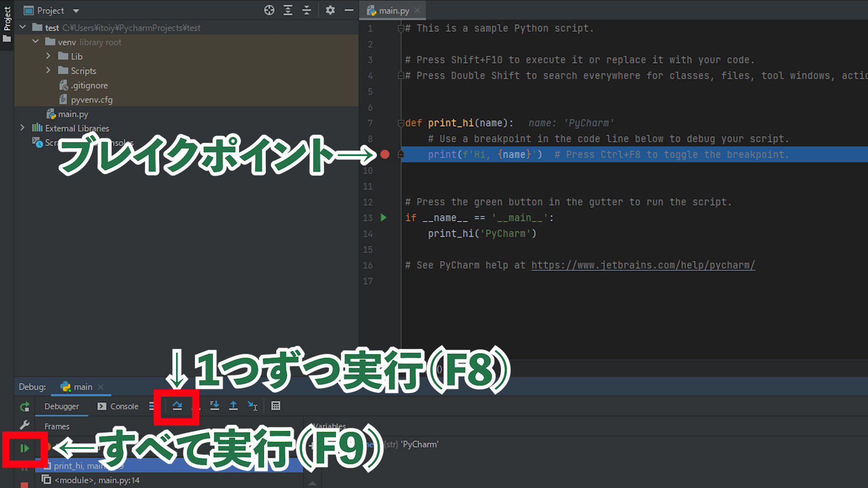Click the def print_hi line
868x488 pixels.
tap(459, 123)
